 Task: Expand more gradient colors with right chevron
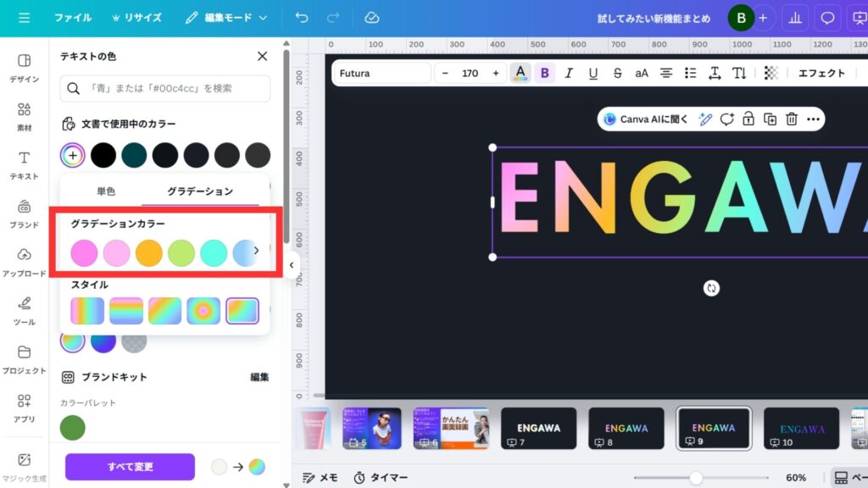click(256, 251)
